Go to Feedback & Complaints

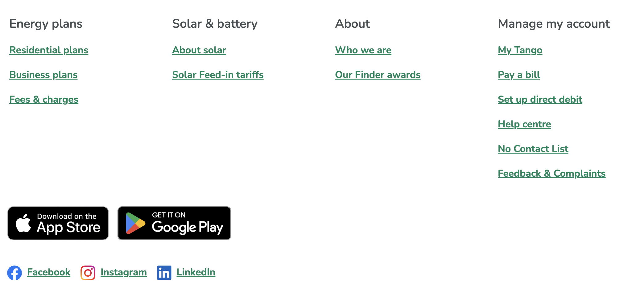[551, 174]
